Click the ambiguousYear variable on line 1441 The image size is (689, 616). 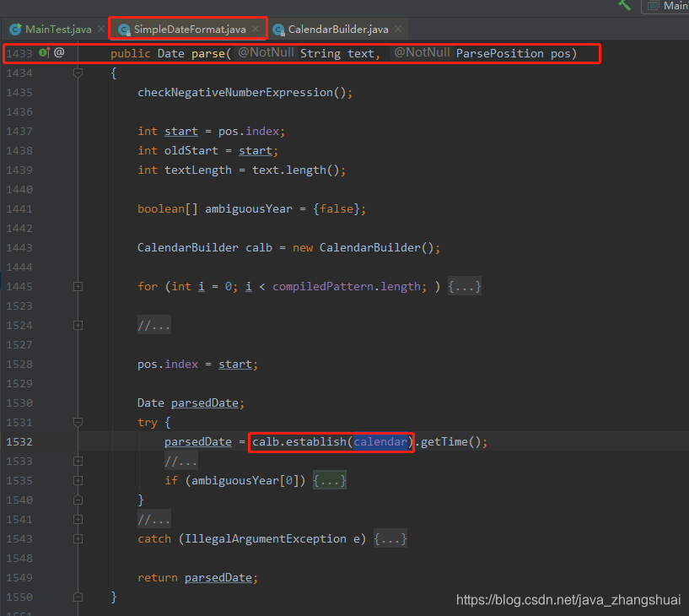[248, 209]
